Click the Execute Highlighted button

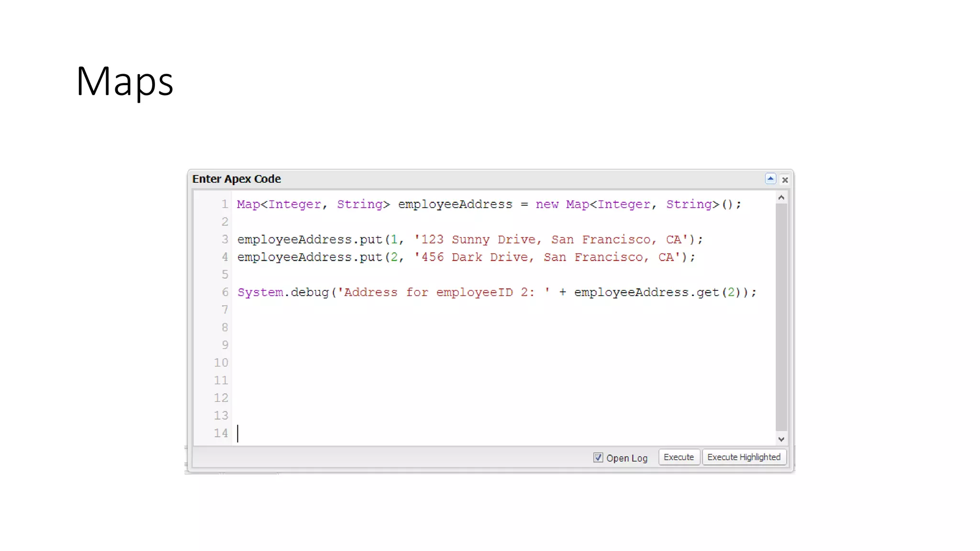click(x=744, y=457)
